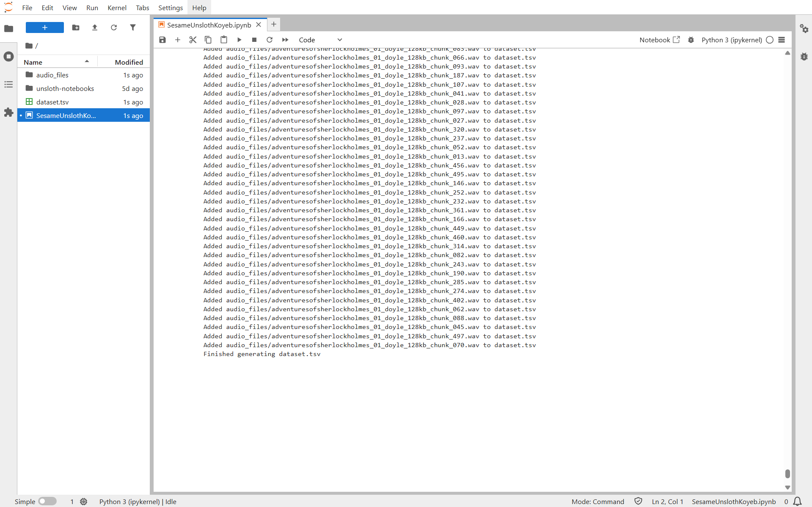Open the dataset.tsv file

coord(53,102)
